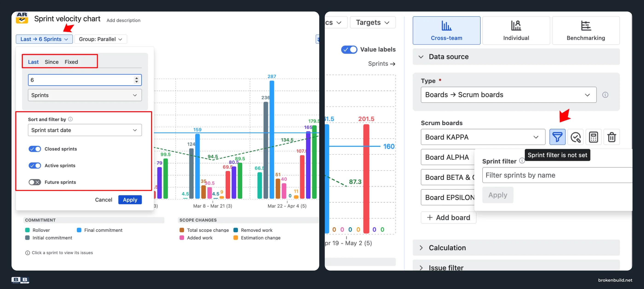Click the plus icon on Add board
644x289 pixels.
pyautogui.click(x=430, y=217)
